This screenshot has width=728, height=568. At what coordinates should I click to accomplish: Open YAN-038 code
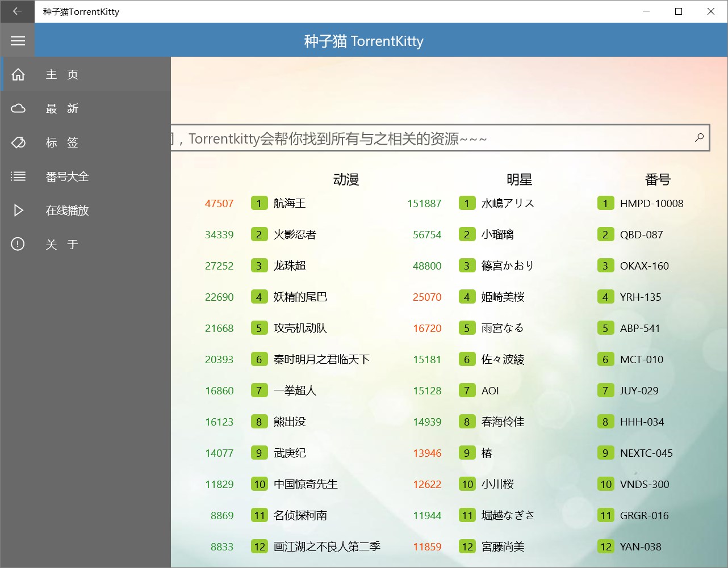click(x=641, y=547)
